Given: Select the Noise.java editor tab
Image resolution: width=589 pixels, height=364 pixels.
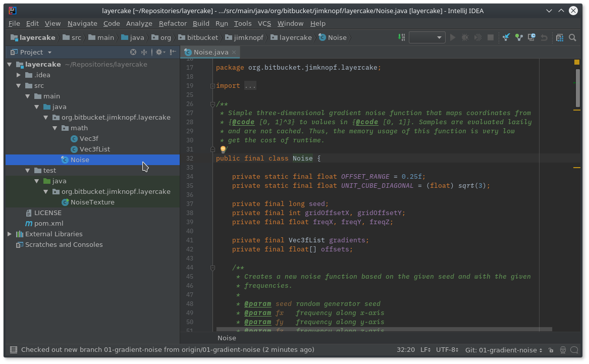Looking at the screenshot, I should (x=210, y=52).
